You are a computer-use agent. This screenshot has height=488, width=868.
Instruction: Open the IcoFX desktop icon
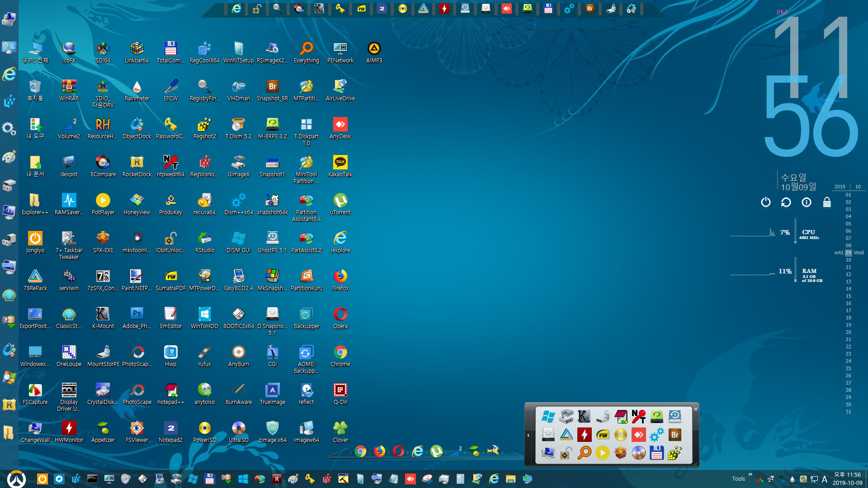69,52
